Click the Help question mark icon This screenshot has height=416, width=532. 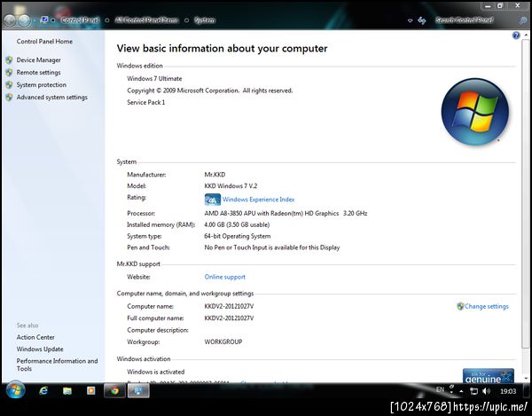click(516, 35)
